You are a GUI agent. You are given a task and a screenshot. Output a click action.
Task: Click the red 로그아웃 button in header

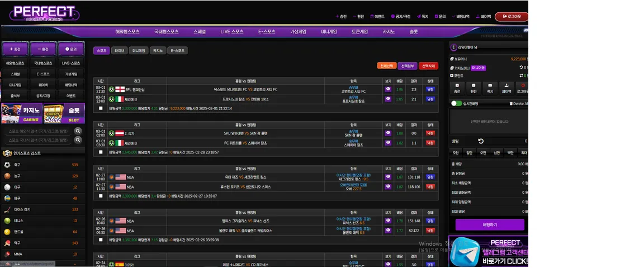click(x=512, y=17)
